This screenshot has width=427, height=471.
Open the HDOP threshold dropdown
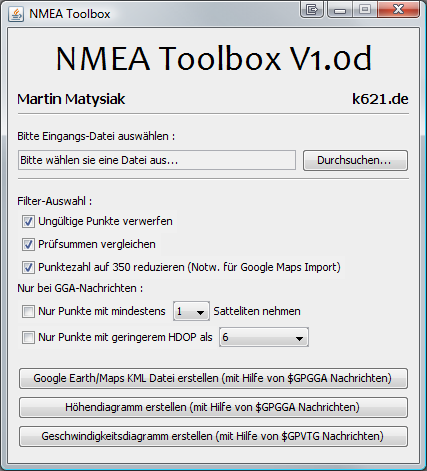(264, 337)
